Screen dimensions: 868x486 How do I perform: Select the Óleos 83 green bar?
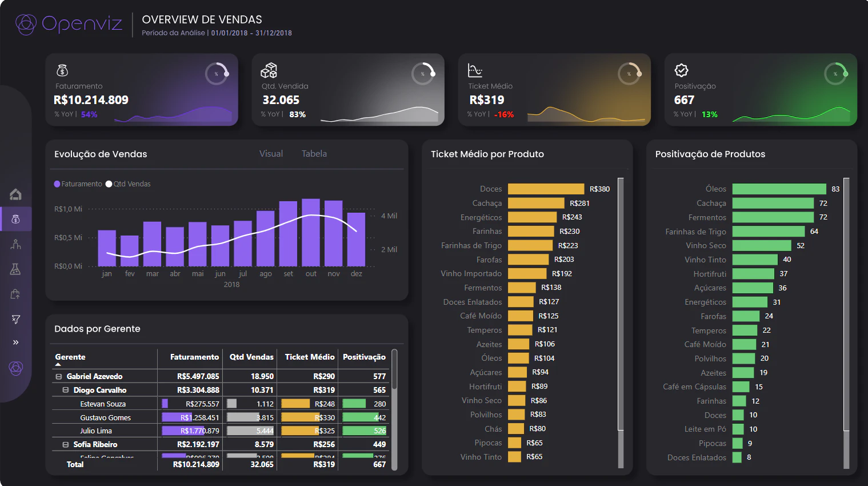click(779, 189)
